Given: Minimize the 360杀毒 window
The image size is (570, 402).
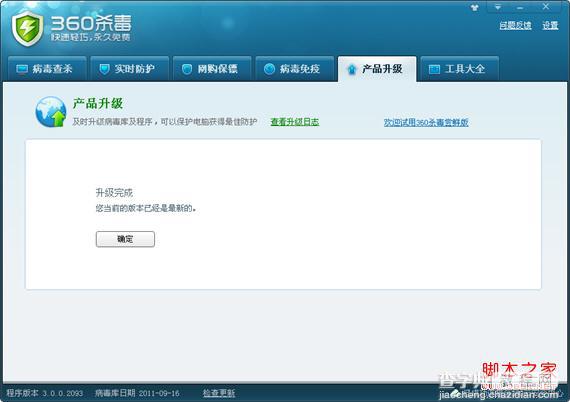Looking at the screenshot, I should click(520, 7).
